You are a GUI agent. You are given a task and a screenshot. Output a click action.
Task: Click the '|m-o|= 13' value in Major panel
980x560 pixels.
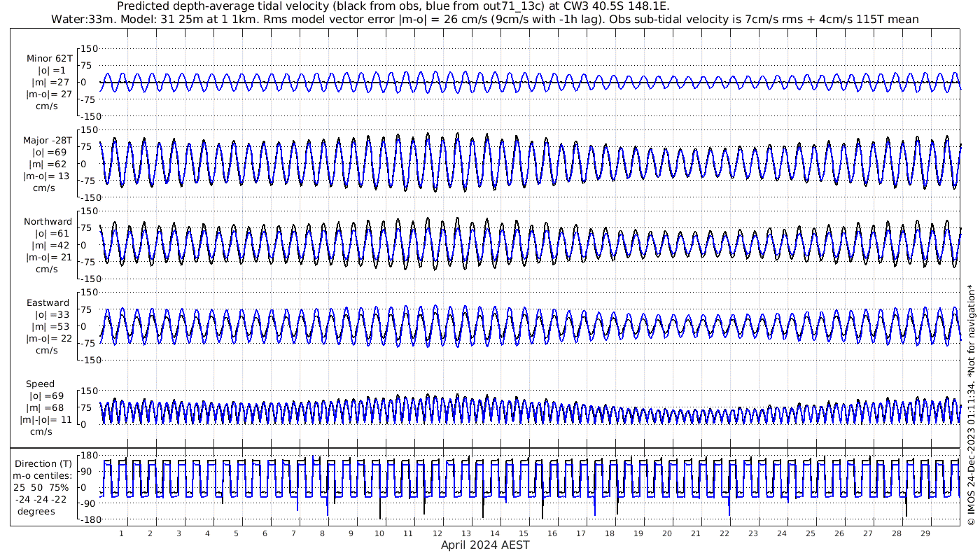tap(46, 176)
